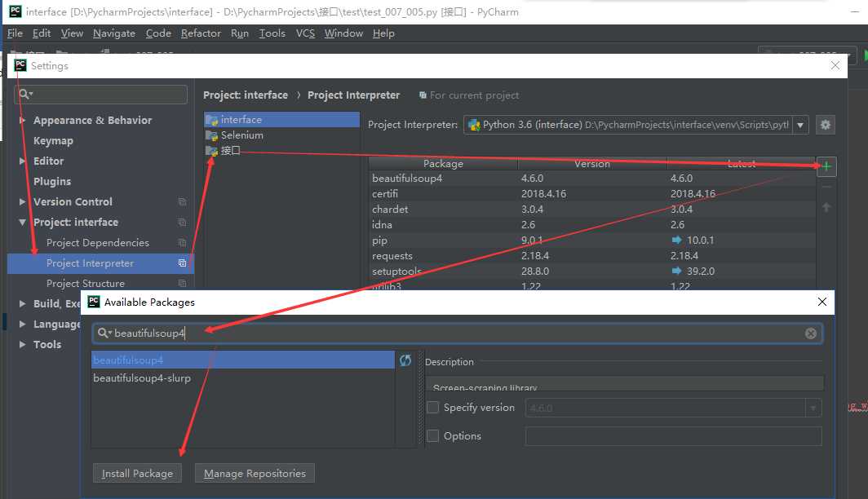Click the copy icon beside Version Control

tap(182, 202)
